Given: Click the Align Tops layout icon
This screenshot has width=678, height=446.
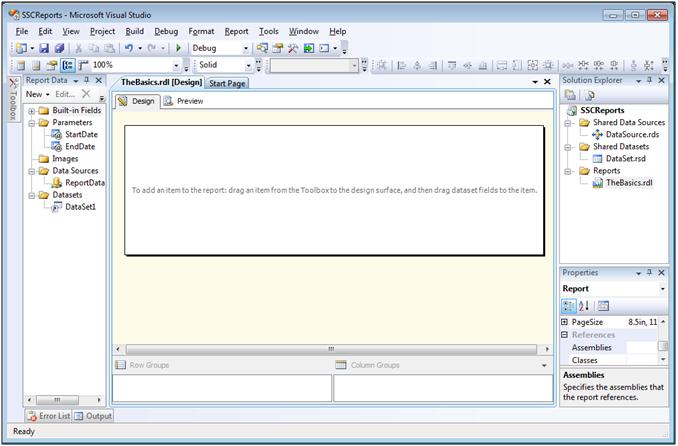Looking at the screenshot, I should point(452,65).
